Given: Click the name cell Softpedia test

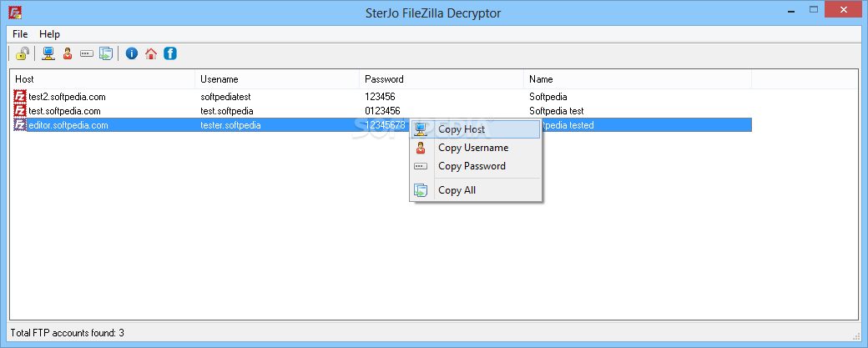Looking at the screenshot, I should pos(557,111).
